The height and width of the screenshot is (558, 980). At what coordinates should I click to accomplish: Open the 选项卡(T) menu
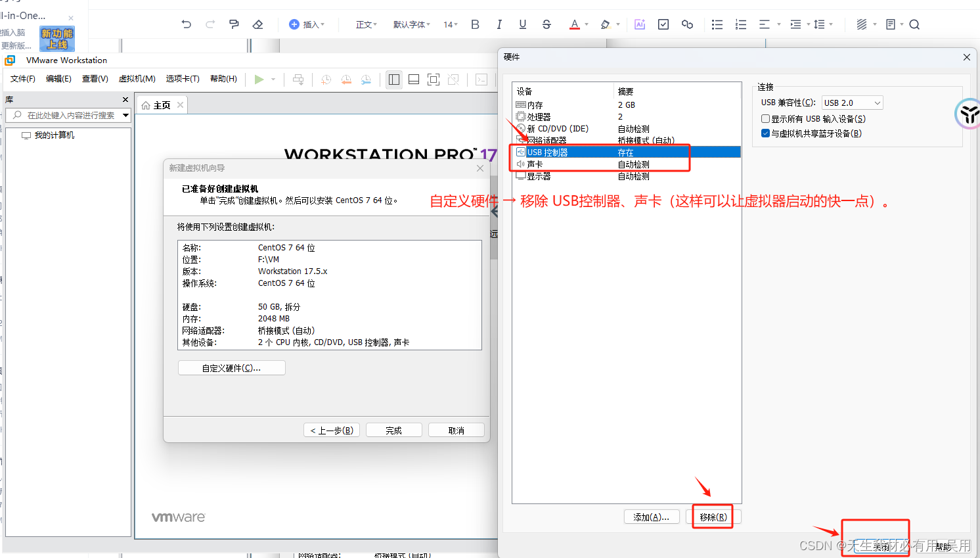tap(183, 79)
